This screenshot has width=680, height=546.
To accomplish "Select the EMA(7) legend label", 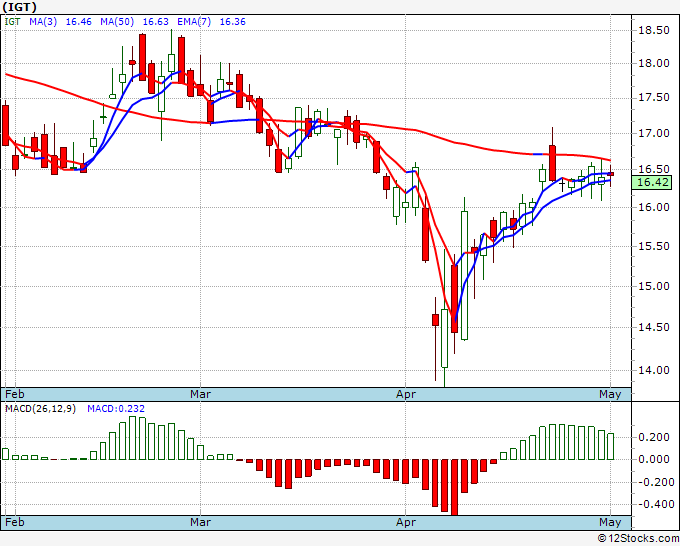I will tap(194, 22).
